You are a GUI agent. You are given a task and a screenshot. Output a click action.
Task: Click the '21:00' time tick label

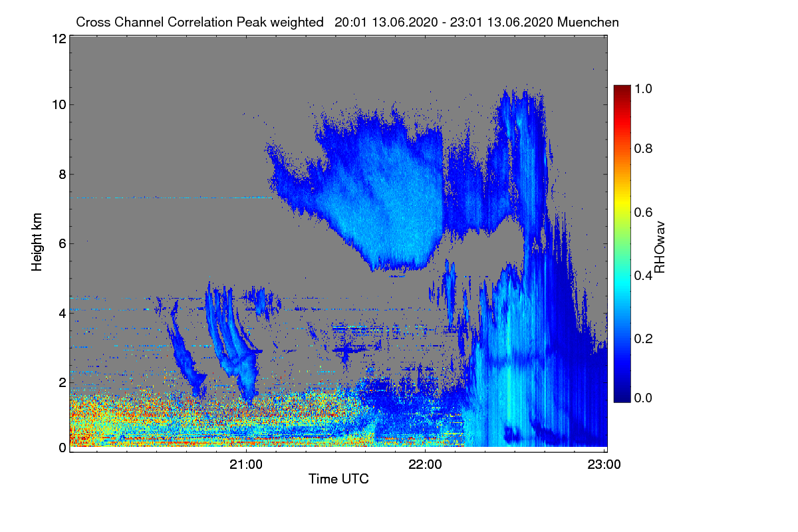pos(247,464)
